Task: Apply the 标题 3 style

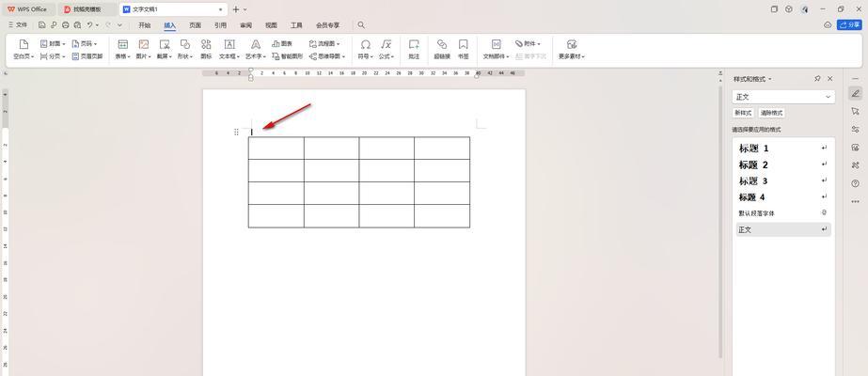Action: click(782, 180)
